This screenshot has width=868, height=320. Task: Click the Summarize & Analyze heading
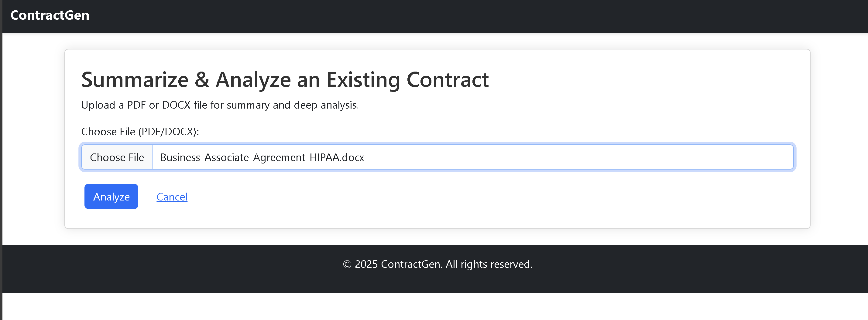[285, 80]
